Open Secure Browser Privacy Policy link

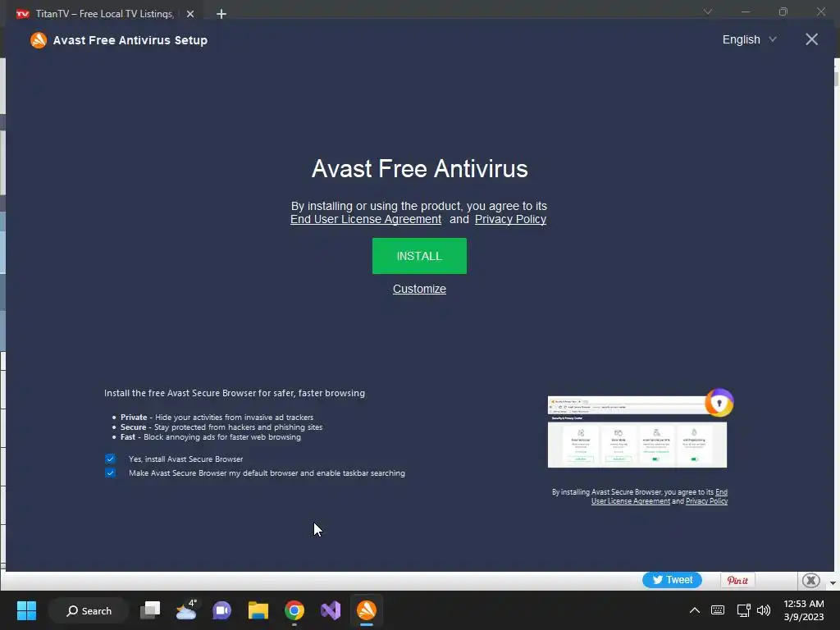[706, 501]
